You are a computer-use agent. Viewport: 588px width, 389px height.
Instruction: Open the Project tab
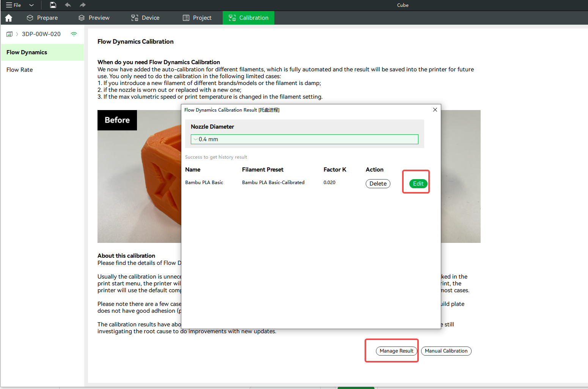point(197,17)
